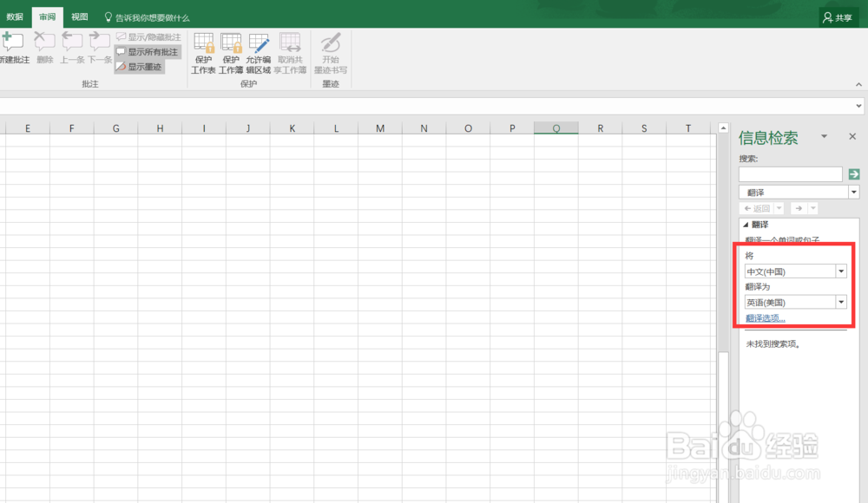Click the Tell Me search box (告诉我你想要做什么)
Viewport: 868px width, 503px height.
pyautogui.click(x=148, y=17)
